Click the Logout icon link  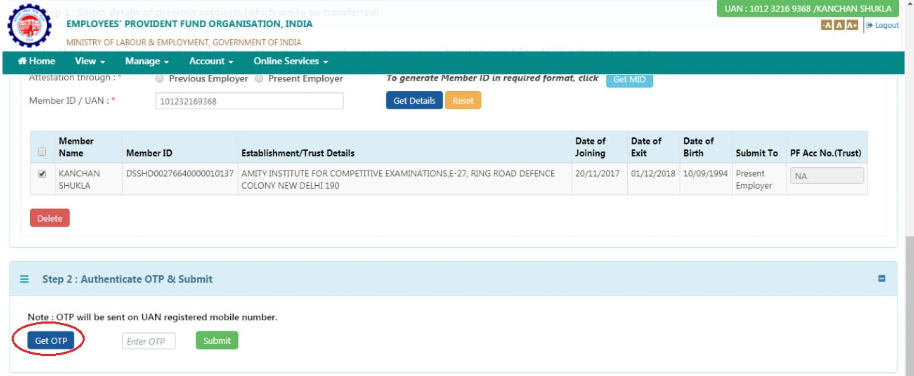[x=882, y=25]
